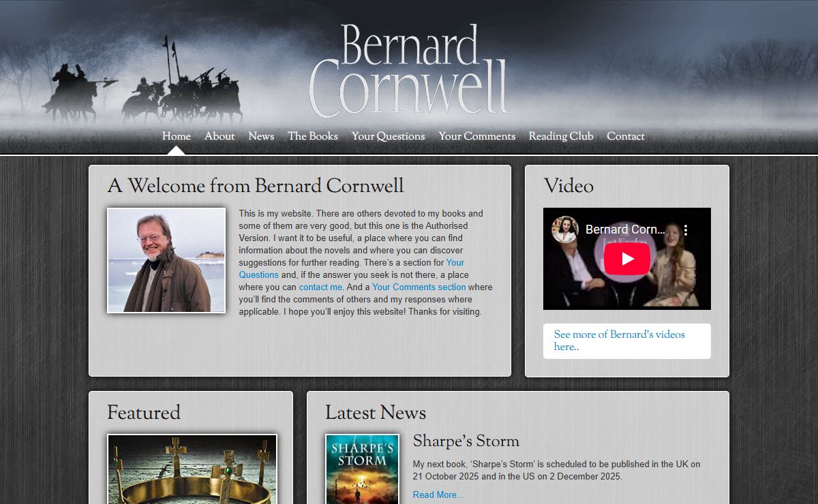Read More about Sharpe's Storm

click(438, 495)
